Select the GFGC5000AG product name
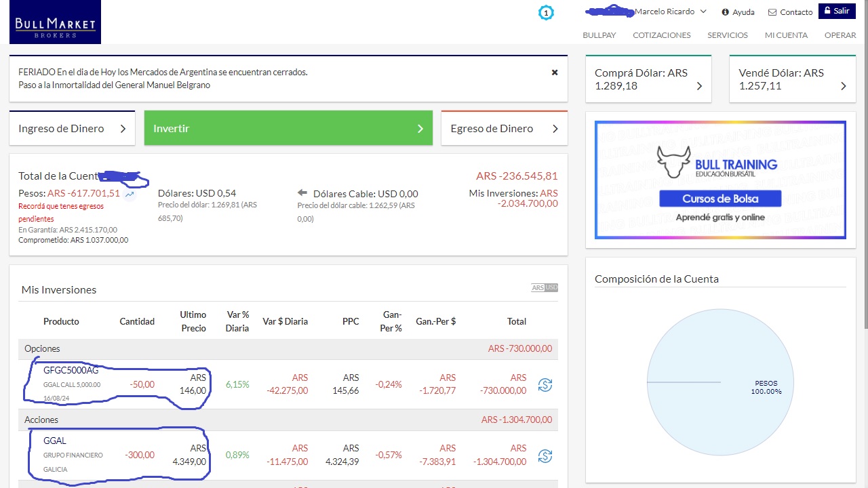Screen dimensions: 868x488 [x=71, y=370]
